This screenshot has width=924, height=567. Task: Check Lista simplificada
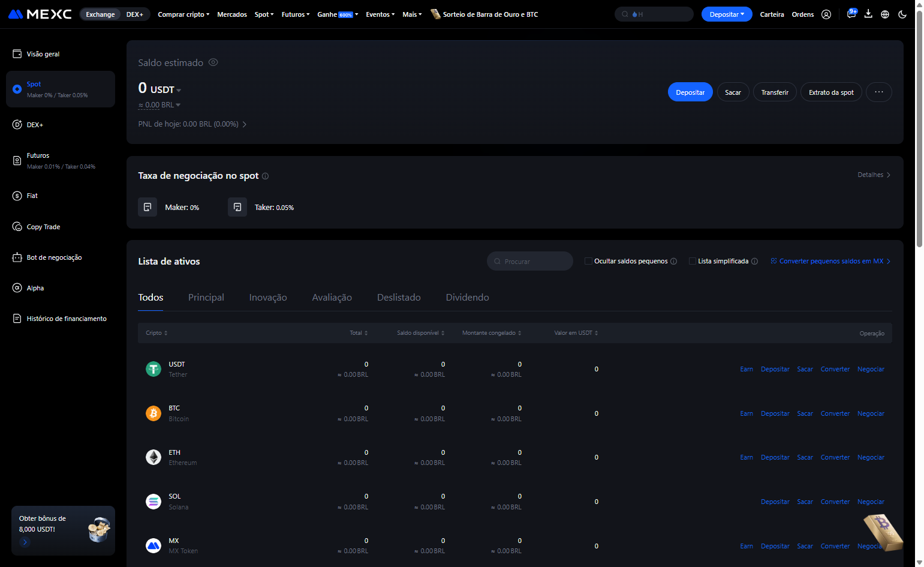693,261
